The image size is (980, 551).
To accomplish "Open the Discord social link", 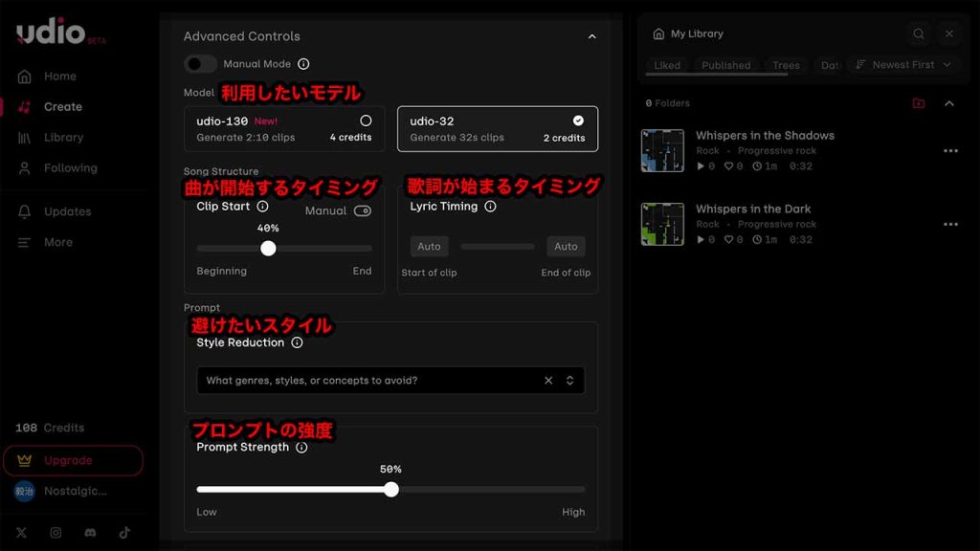I will (x=90, y=532).
